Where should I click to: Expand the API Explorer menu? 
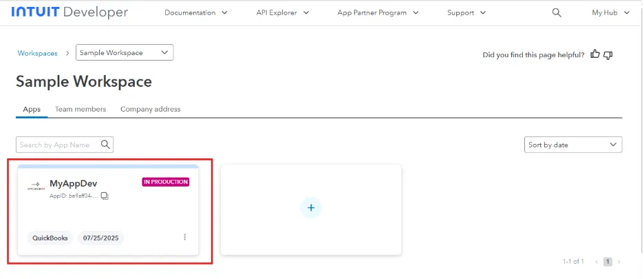click(283, 13)
